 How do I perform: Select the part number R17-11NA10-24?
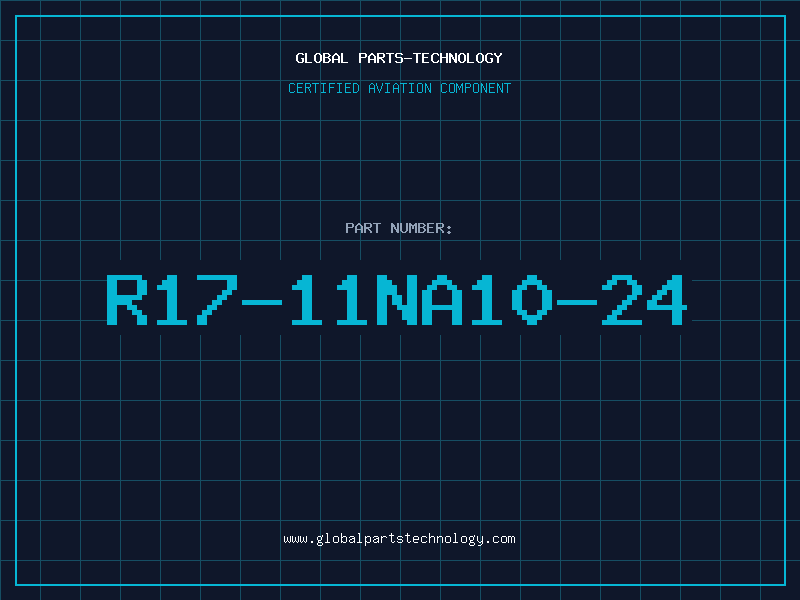pos(397,300)
